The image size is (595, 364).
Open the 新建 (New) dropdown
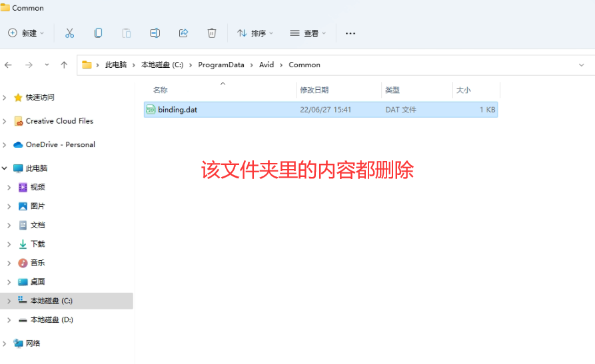26,33
